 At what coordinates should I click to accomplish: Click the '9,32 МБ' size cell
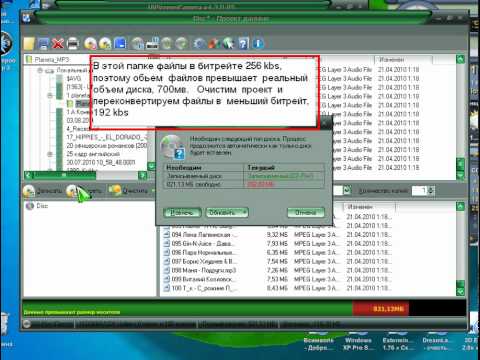(x=277, y=235)
